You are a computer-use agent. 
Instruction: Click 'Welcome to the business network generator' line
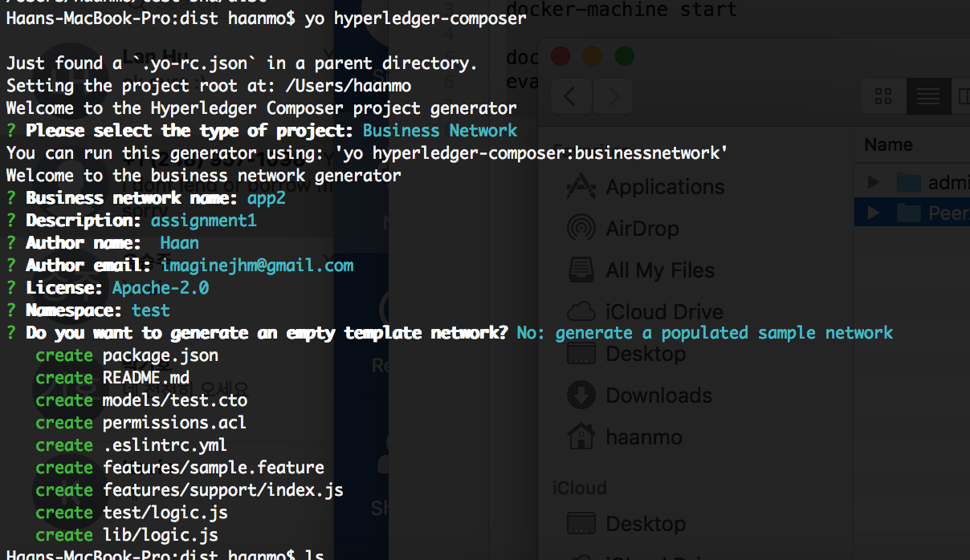coord(204,175)
